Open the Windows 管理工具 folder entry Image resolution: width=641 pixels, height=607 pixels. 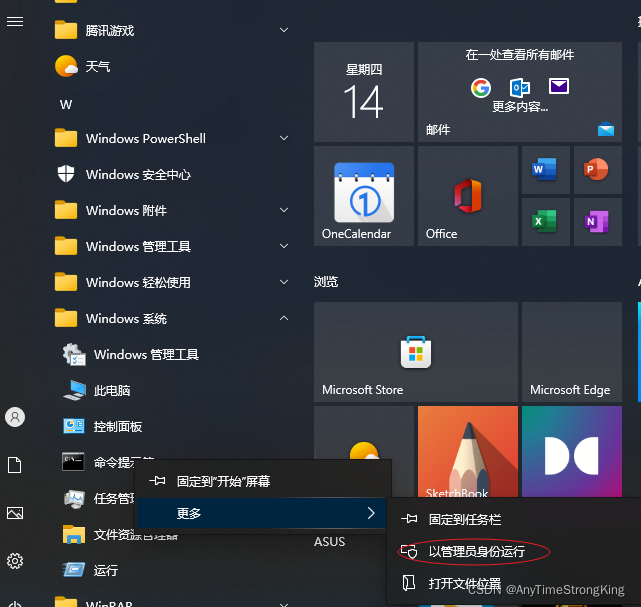tap(172, 246)
